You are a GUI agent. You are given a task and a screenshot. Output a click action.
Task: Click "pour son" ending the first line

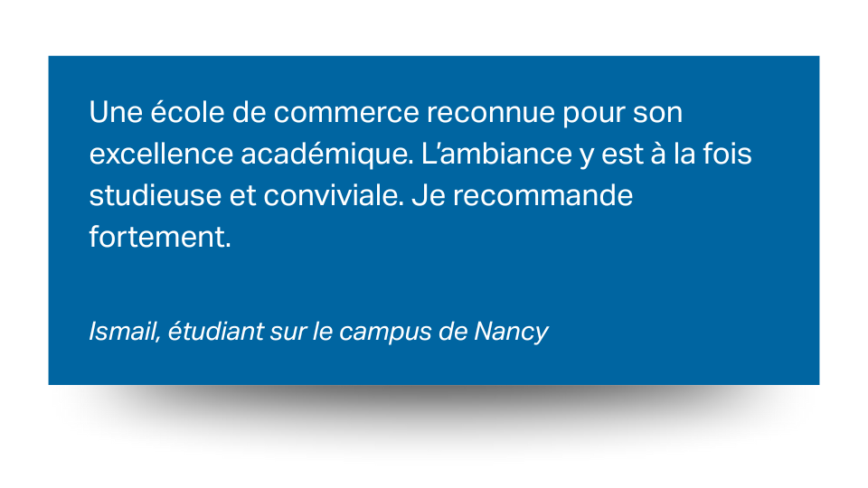(623, 114)
